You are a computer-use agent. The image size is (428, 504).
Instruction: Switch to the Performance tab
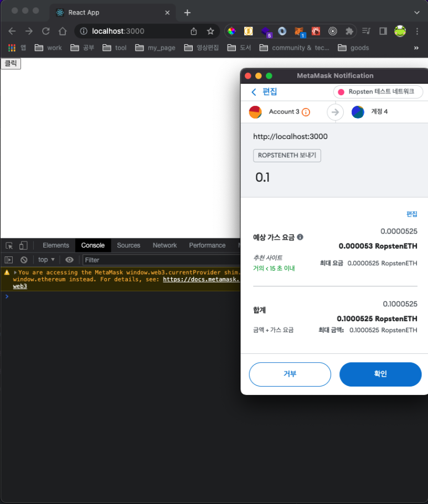207,245
